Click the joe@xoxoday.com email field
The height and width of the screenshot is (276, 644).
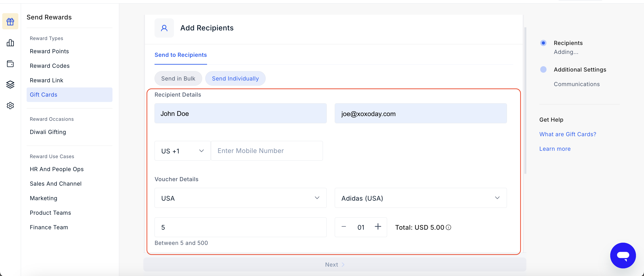click(x=420, y=113)
